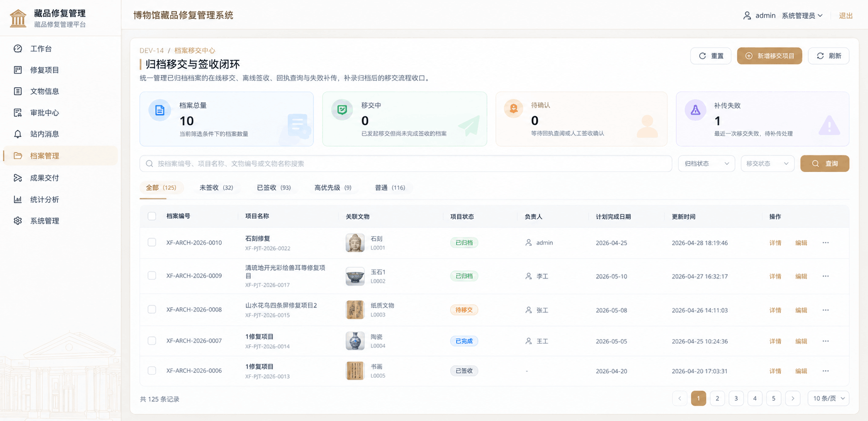Click the 统计分析 chart icon
Screen dimensions: 868x421
pos(18,199)
